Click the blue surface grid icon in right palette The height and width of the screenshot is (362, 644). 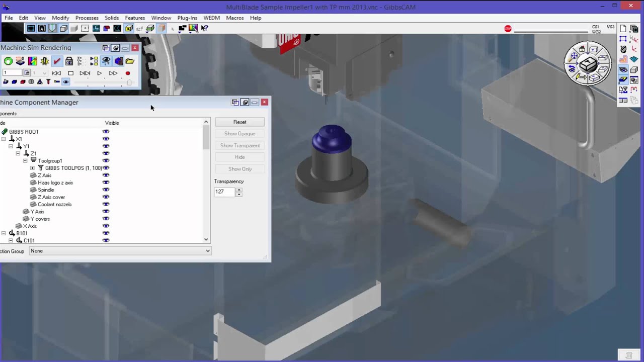(x=634, y=59)
